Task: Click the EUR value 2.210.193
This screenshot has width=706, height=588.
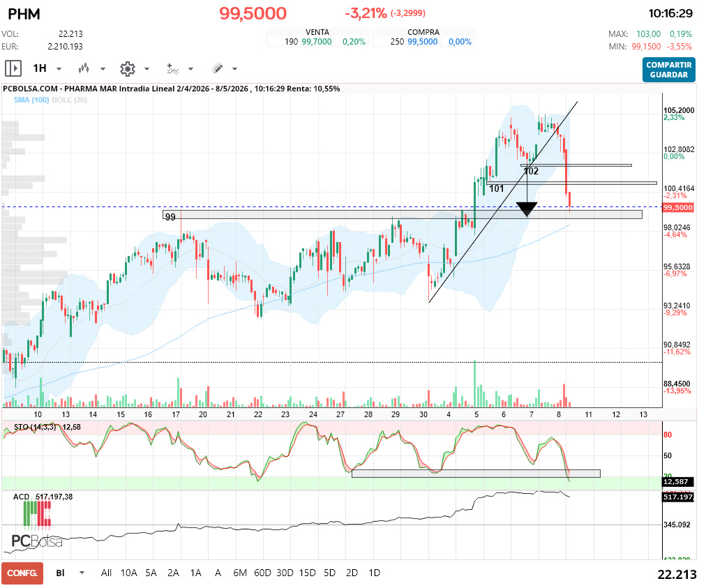Action: 66,46
